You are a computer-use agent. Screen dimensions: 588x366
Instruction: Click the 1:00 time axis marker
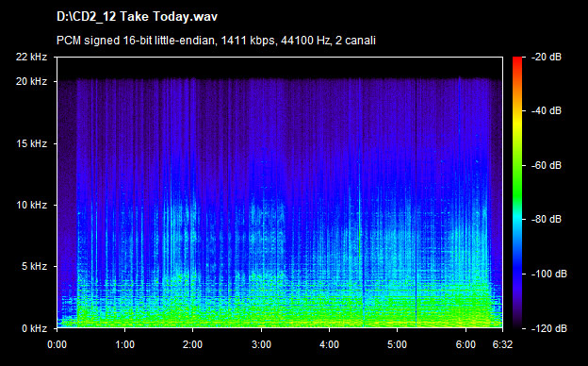point(125,344)
